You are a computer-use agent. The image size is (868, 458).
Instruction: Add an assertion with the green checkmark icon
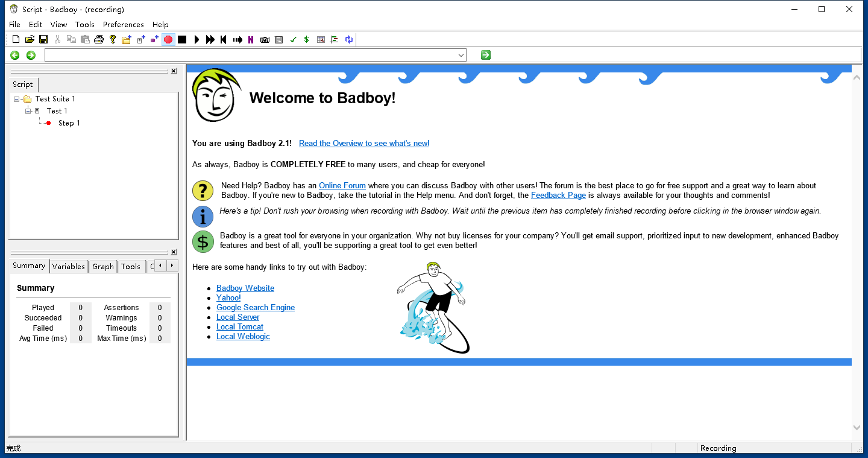pos(293,40)
